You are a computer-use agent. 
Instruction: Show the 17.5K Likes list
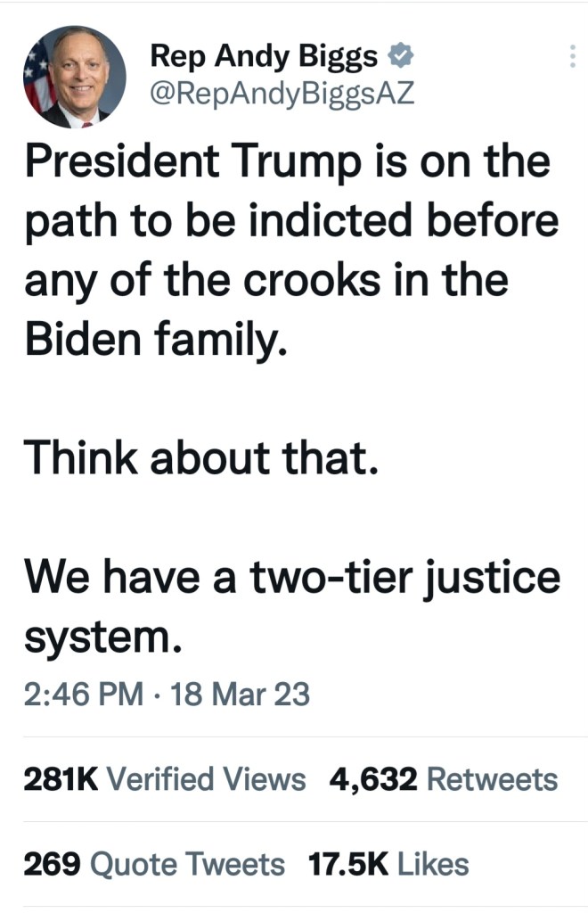coord(388,863)
